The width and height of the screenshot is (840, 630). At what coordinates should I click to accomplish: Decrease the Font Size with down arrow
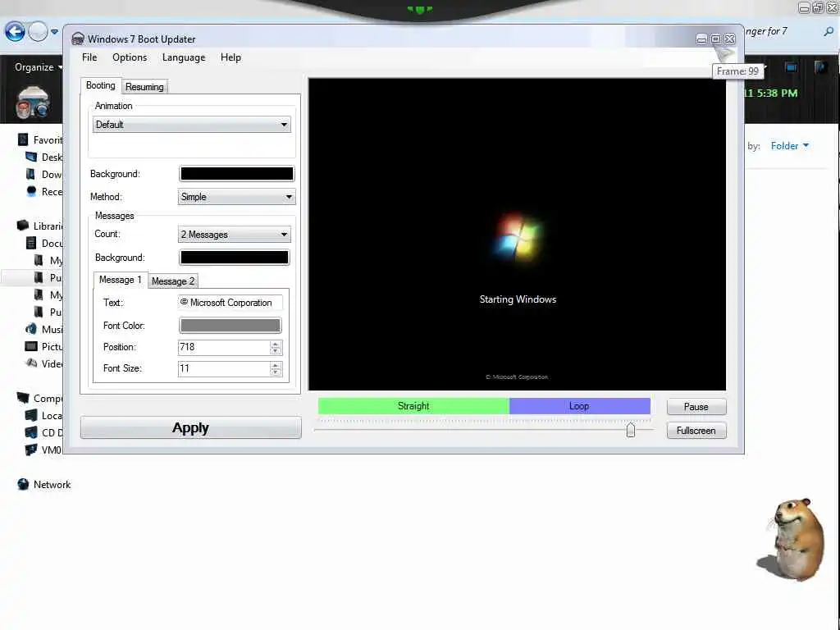pyautogui.click(x=276, y=372)
